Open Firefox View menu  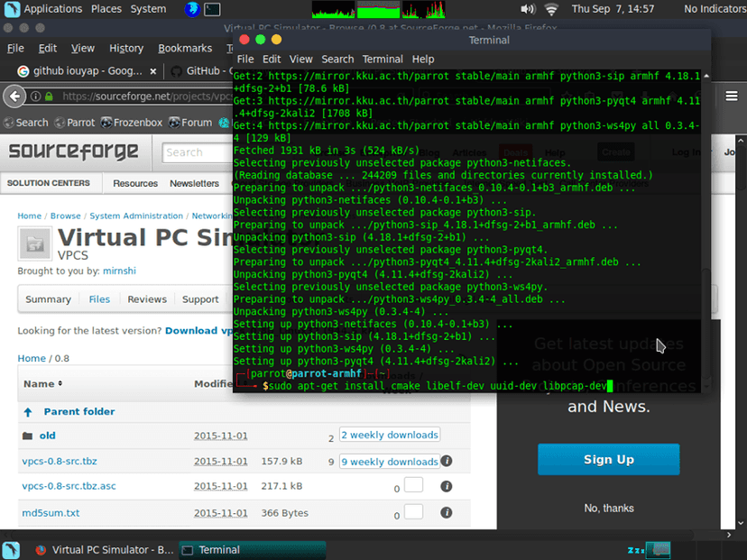pyautogui.click(x=83, y=48)
